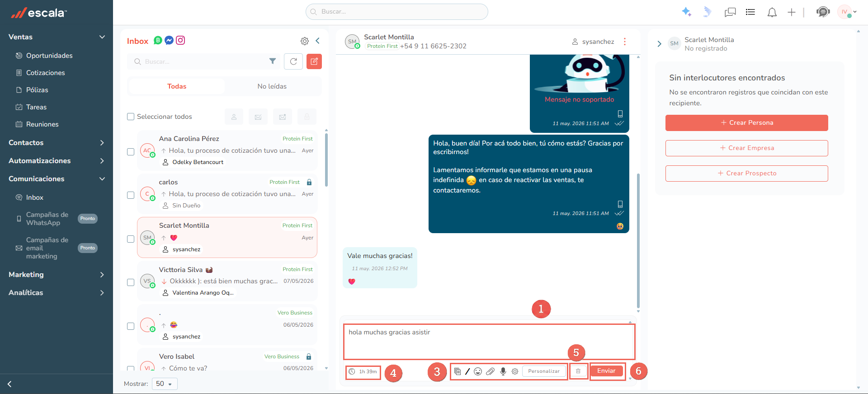Viewport: 868px width, 394px height.
Task: Expand the Contactos sidebar section
Action: point(57,143)
